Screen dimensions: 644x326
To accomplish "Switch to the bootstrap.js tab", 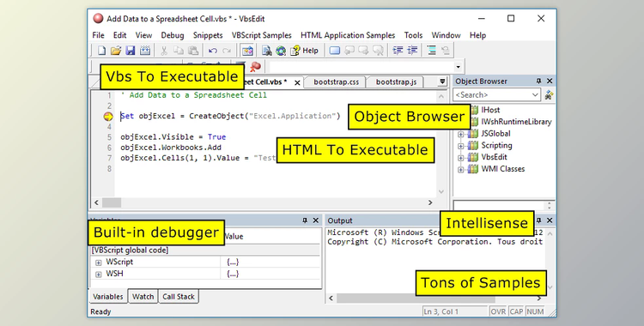I will pyautogui.click(x=396, y=82).
